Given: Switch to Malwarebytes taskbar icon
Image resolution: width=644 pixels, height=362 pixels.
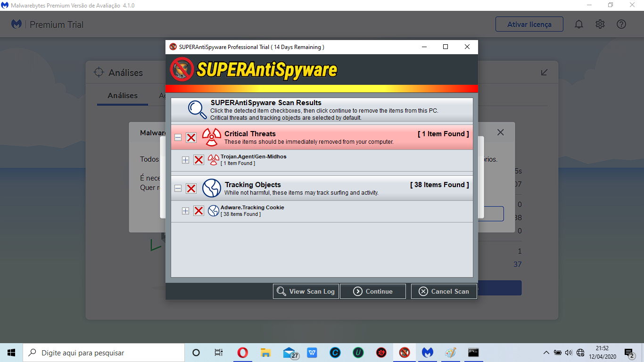Looking at the screenshot, I should tap(428, 353).
